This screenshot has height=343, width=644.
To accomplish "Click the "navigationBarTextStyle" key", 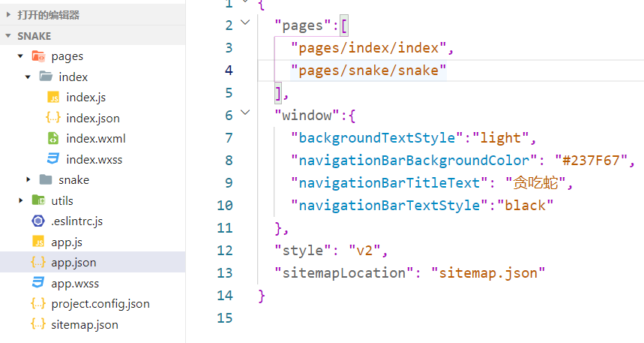I will pos(389,205).
